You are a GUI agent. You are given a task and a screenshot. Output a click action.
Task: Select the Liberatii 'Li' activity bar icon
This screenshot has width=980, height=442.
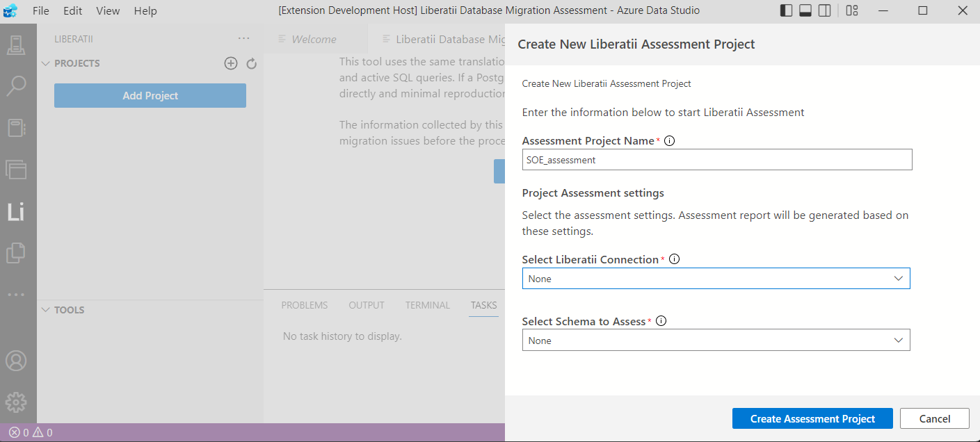tap(16, 212)
